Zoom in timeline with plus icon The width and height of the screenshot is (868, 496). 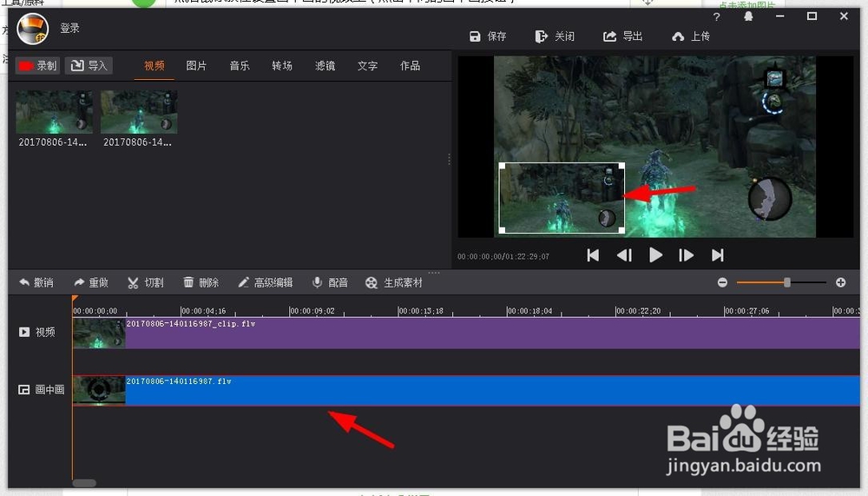click(x=841, y=283)
